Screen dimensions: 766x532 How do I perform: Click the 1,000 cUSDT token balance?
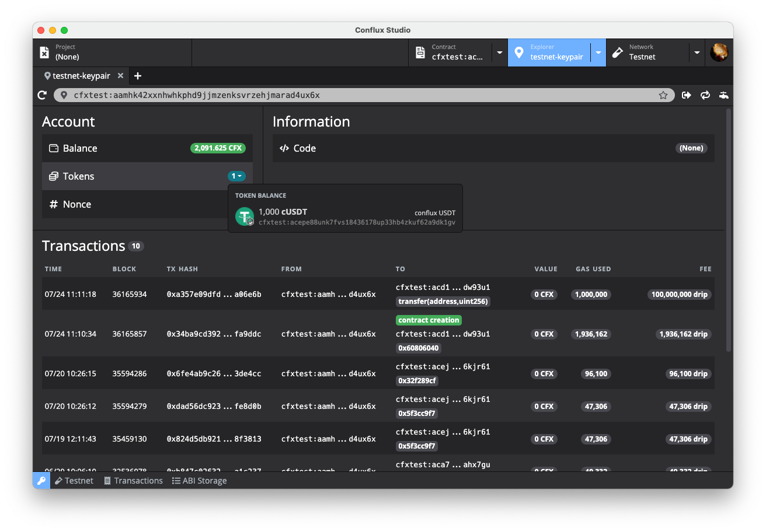tap(283, 212)
